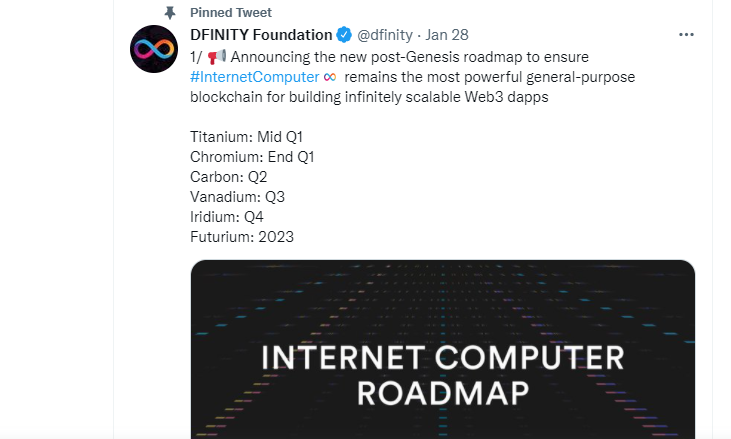Click the 'Titanium: Mid Q1' line
731x439 pixels.
(247, 137)
